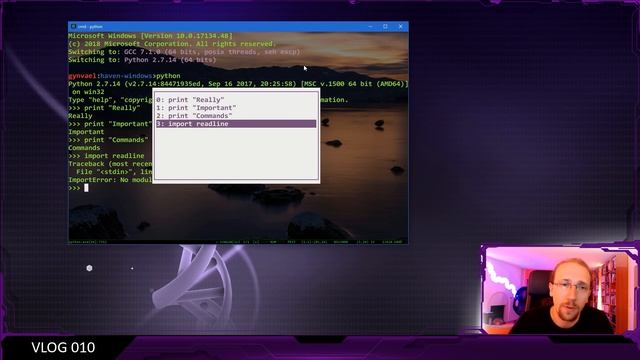Click the VLOG 010 label
This screenshot has width=640, height=360.
coord(63,347)
